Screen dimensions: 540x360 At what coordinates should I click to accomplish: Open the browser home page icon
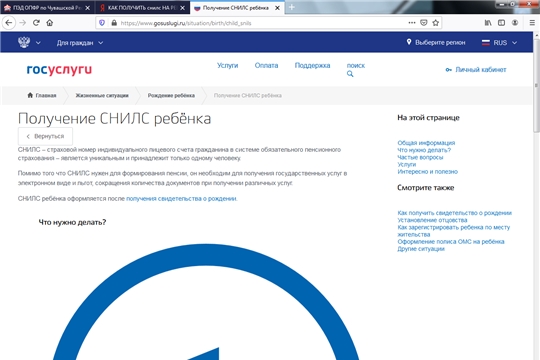(x=50, y=23)
